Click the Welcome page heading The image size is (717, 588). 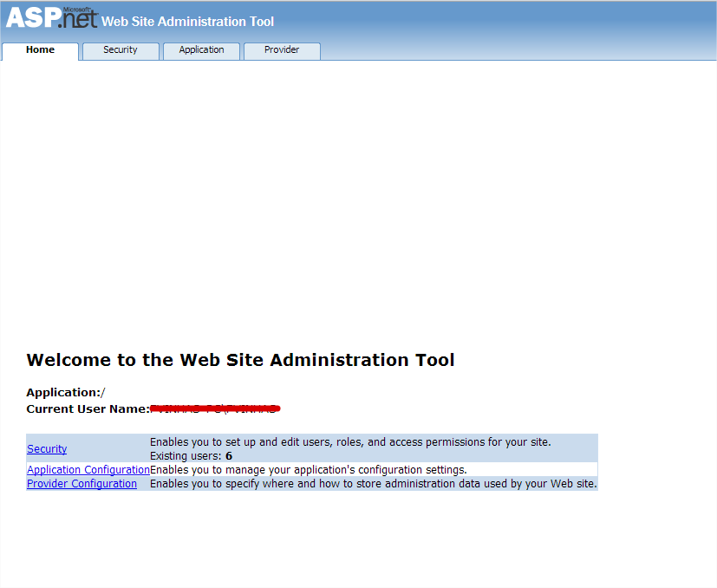point(240,360)
